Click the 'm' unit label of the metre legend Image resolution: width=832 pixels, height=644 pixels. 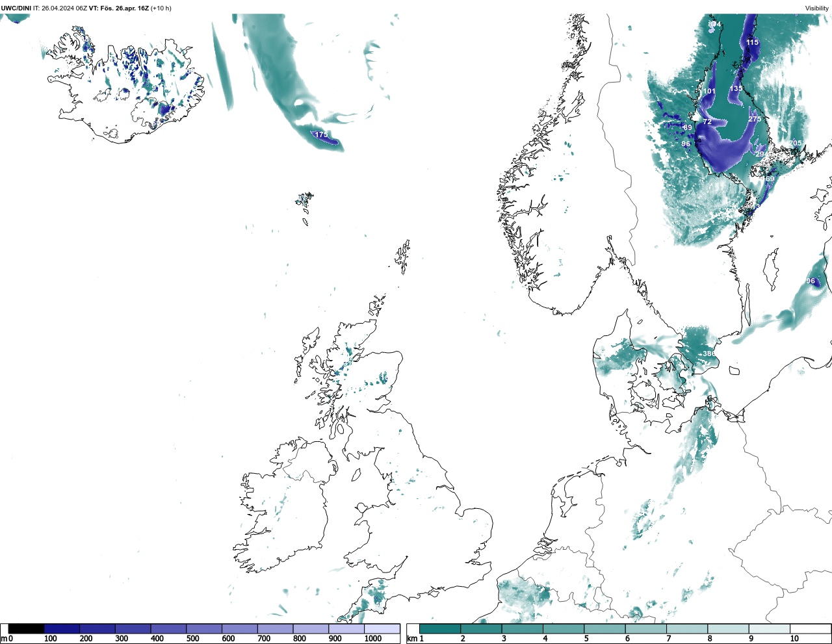[4, 639]
